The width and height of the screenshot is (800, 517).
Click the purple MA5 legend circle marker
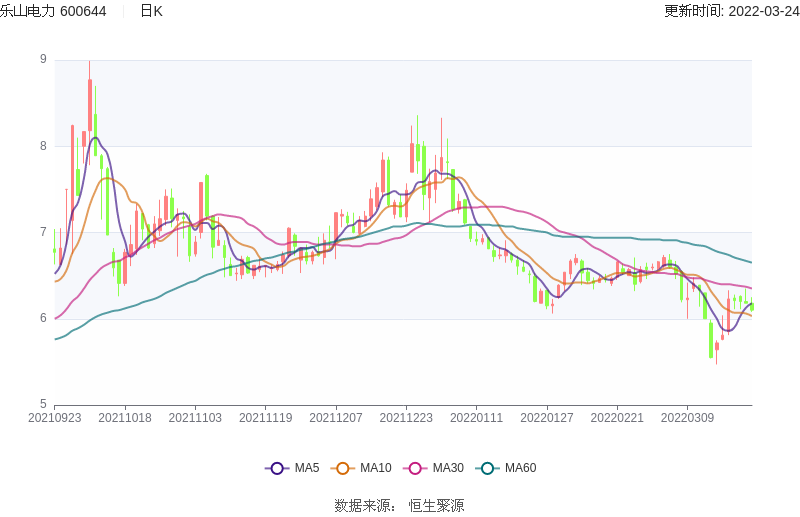tap(277, 468)
